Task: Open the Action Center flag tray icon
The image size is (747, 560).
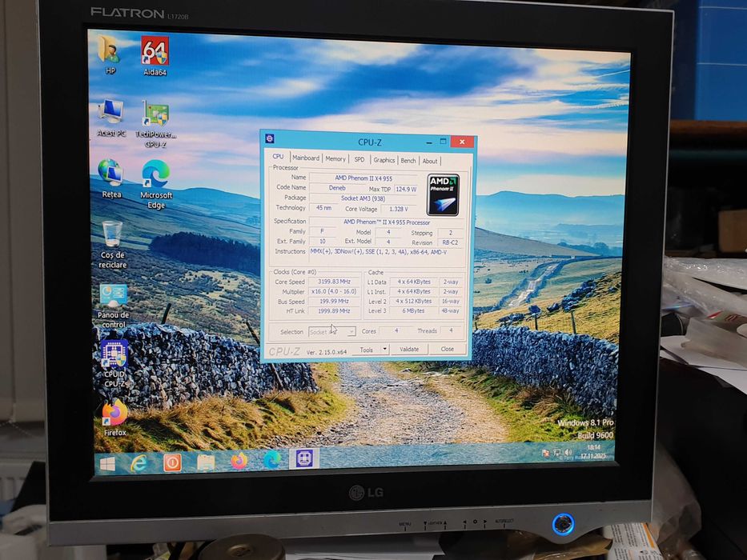Action: pos(546,453)
